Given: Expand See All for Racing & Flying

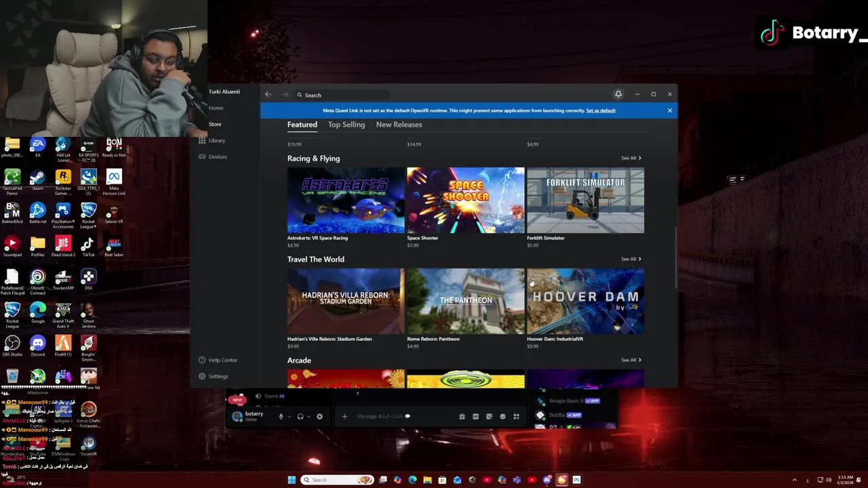Looking at the screenshot, I should [631, 158].
